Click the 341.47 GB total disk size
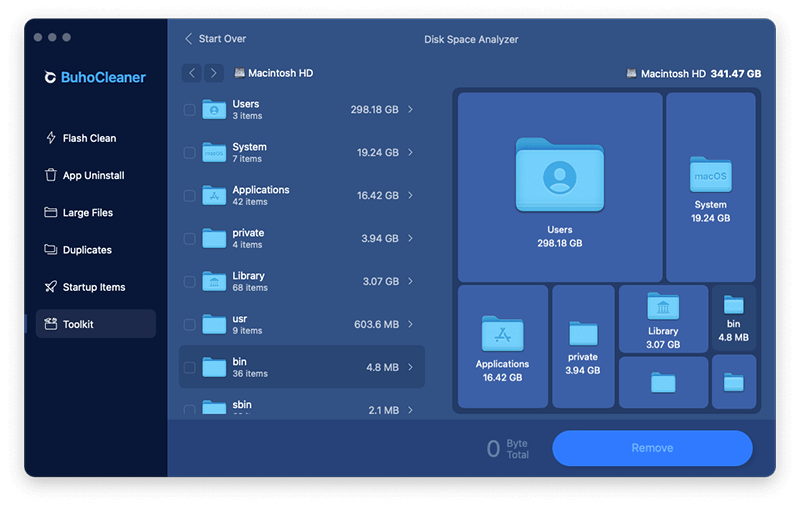The height and width of the screenshot is (507, 800). coord(736,73)
